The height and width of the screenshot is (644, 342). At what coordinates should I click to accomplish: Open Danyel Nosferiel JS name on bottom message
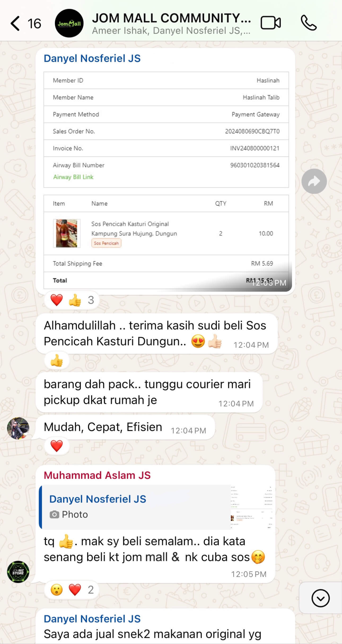92,619
